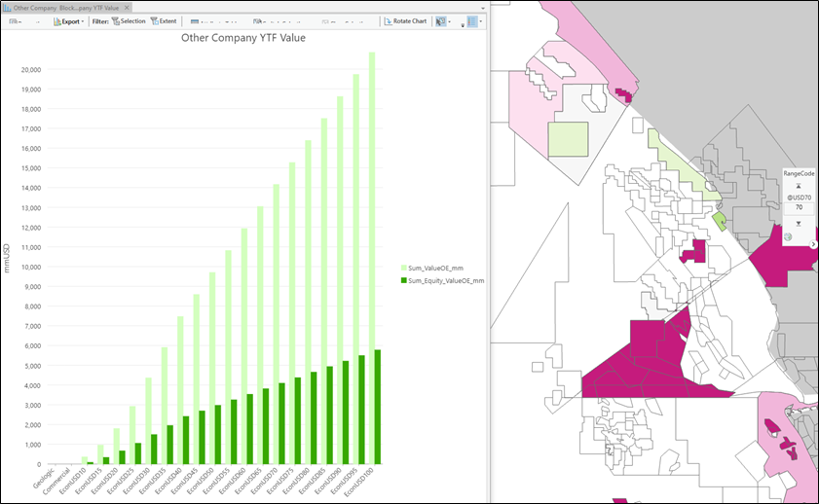Screen dimensions: 819x504
Task: Toggle Sum_ValueOE_mm series in legend
Action: (435, 268)
